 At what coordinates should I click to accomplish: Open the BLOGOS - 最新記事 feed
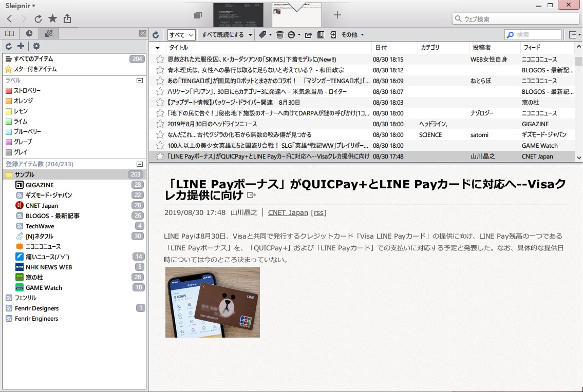(x=74, y=216)
